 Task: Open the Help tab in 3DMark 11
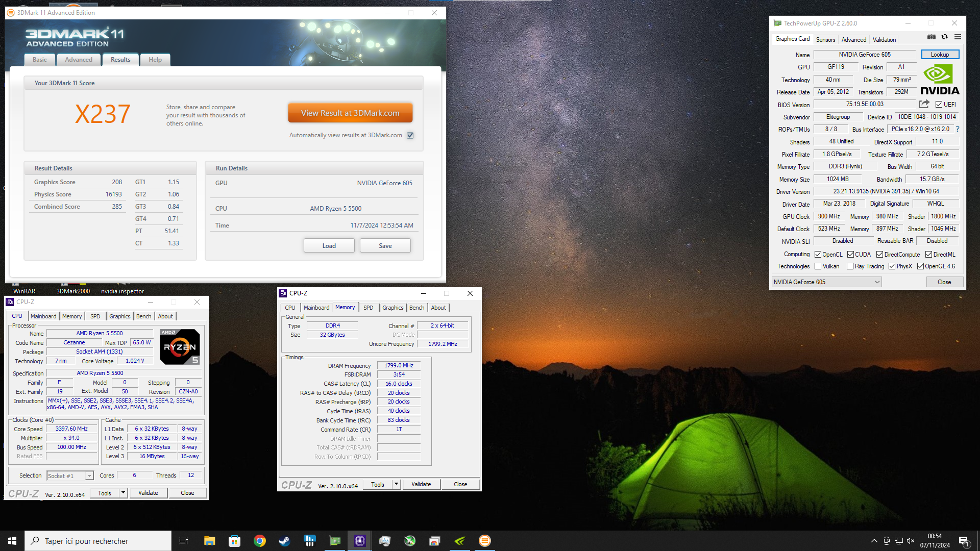pos(155,60)
